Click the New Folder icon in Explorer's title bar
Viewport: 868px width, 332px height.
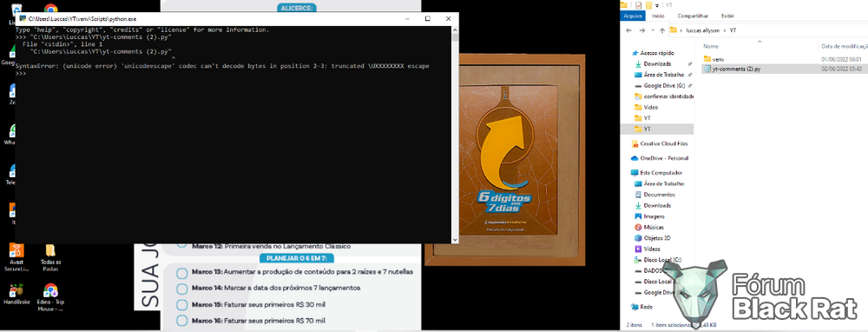pyautogui.click(x=648, y=5)
